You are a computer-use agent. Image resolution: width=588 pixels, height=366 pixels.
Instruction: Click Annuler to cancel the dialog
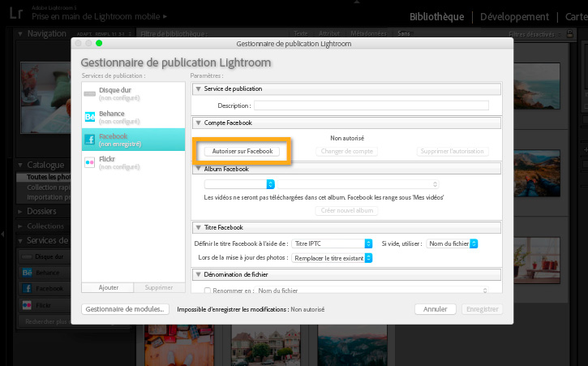pyautogui.click(x=435, y=309)
